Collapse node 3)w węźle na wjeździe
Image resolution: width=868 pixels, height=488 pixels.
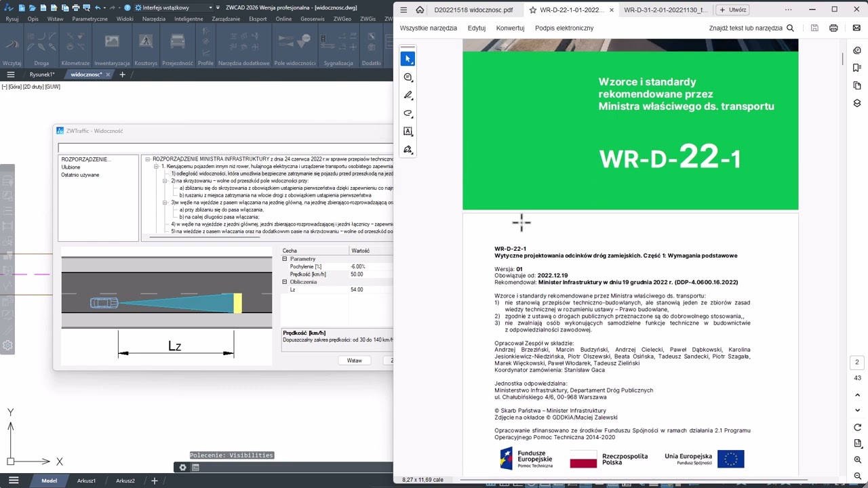pos(165,203)
